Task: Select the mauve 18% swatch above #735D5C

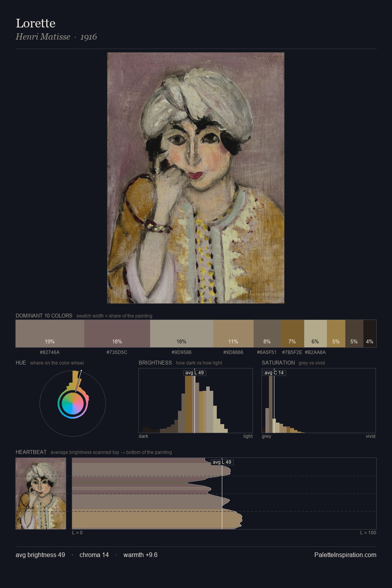Action: [x=117, y=334]
